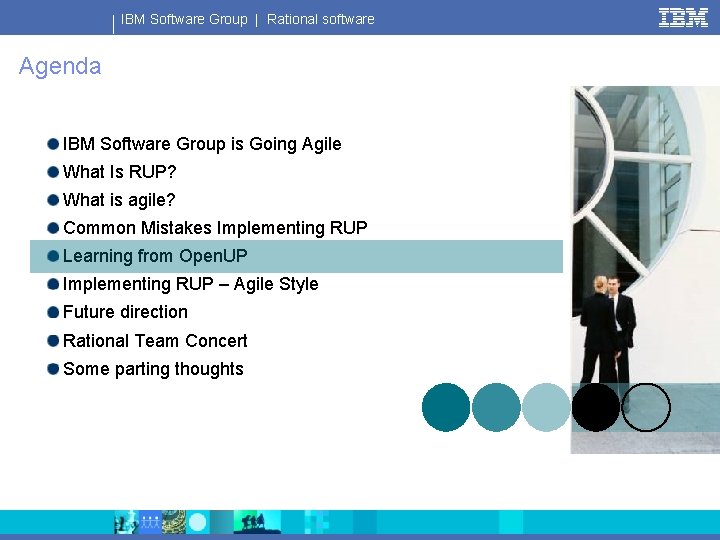720x540 pixels.
Task: Click the outlined empty circle
Action: pyautogui.click(x=646, y=407)
